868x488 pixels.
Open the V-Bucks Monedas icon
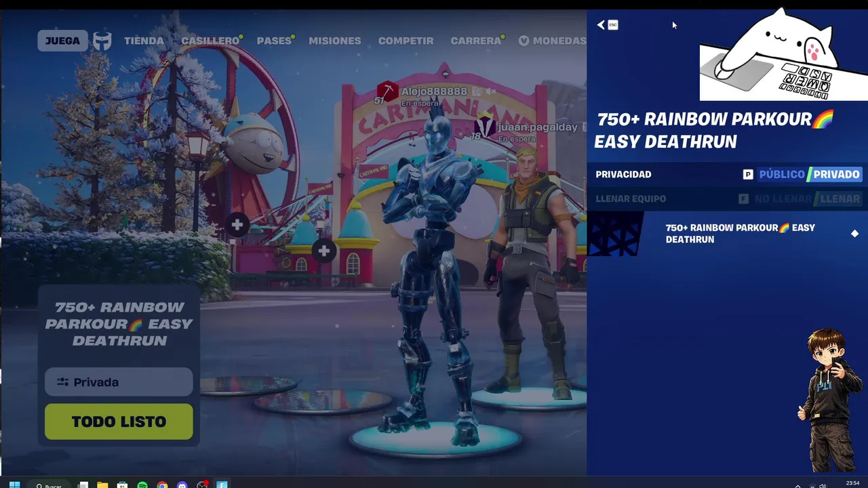(x=524, y=41)
